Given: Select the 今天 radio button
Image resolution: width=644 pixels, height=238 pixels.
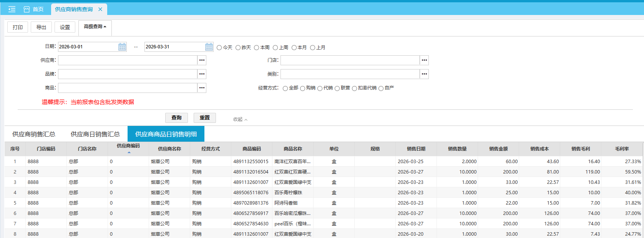Looking at the screenshot, I should click(219, 48).
